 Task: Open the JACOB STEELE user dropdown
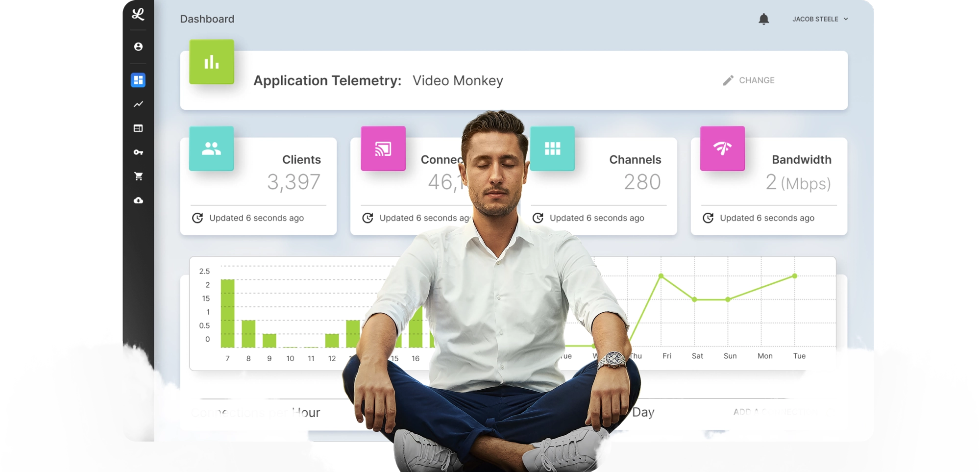pos(820,19)
